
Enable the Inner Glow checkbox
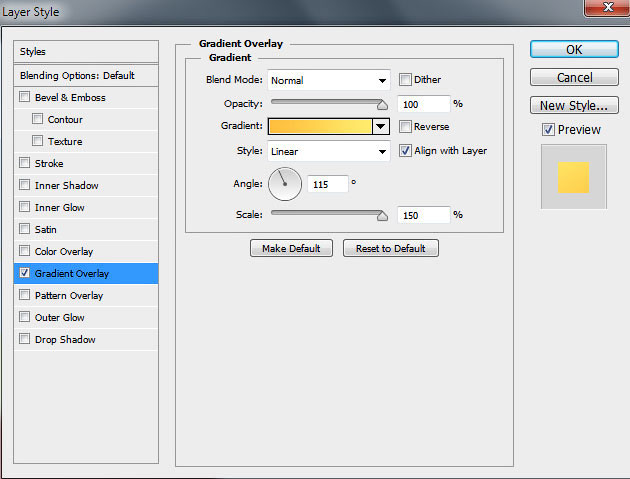click(25, 207)
